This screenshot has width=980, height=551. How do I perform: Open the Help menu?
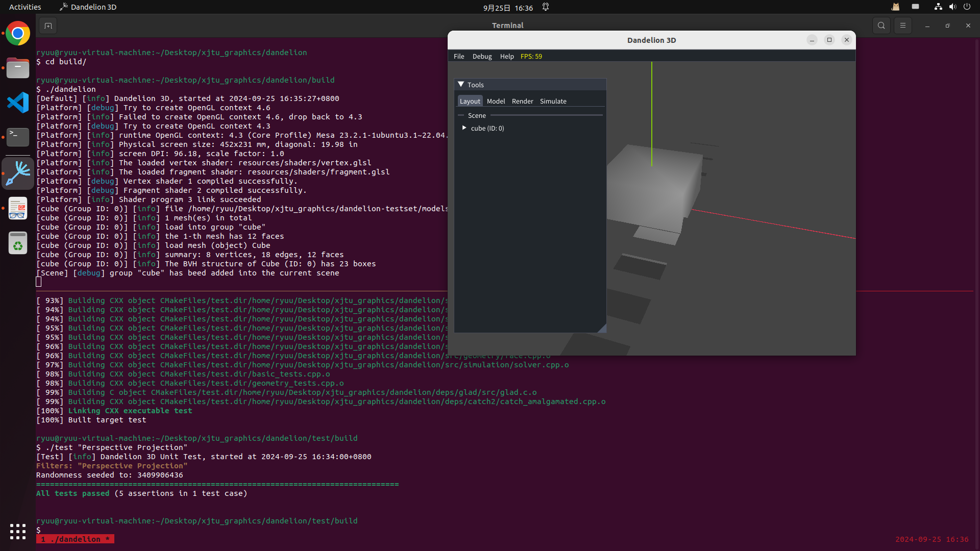[507, 56]
